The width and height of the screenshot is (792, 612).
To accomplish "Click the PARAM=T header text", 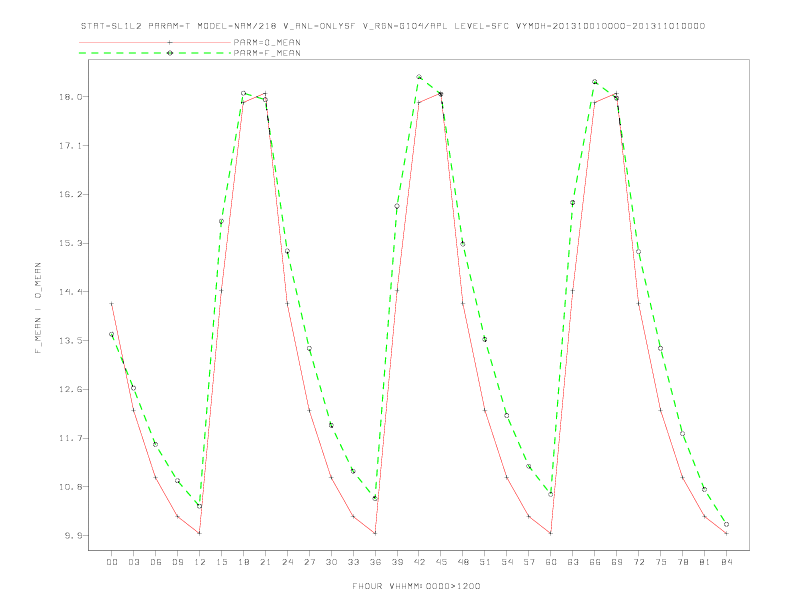I will pos(170,26).
